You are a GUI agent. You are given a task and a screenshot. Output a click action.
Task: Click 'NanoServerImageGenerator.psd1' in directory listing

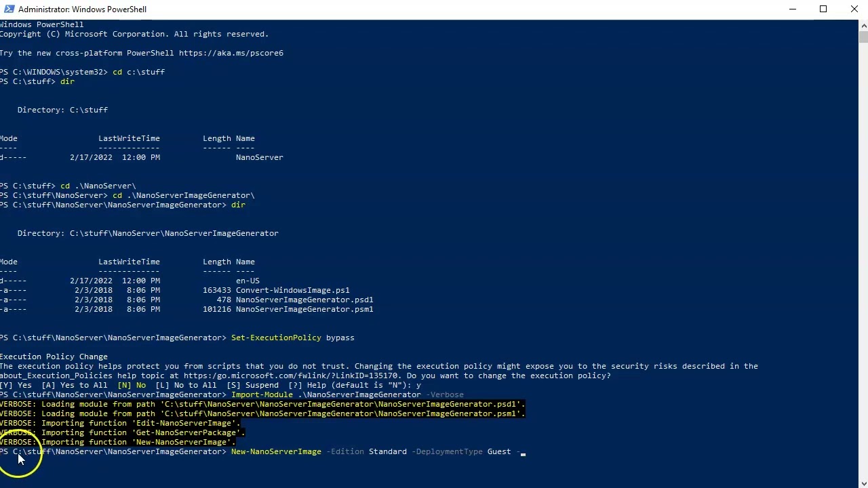[304, 300]
